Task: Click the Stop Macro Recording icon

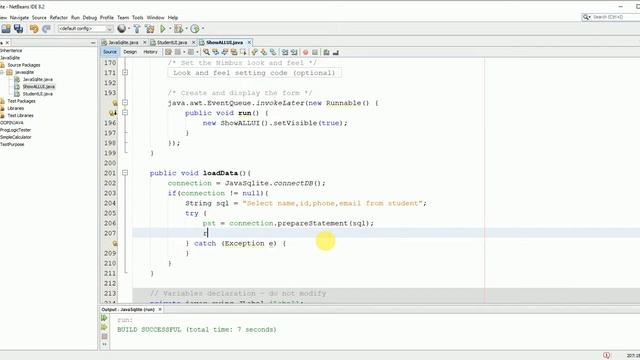Action: (315, 52)
